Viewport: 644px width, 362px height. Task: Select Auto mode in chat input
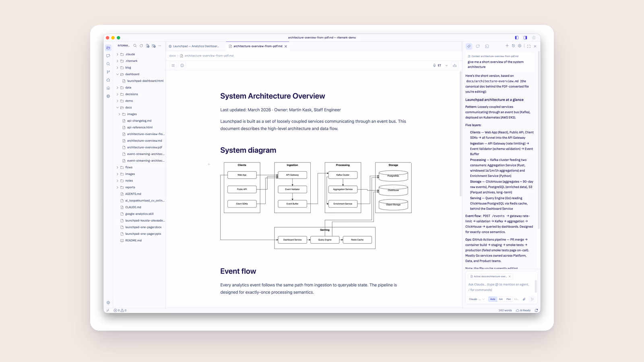493,299
